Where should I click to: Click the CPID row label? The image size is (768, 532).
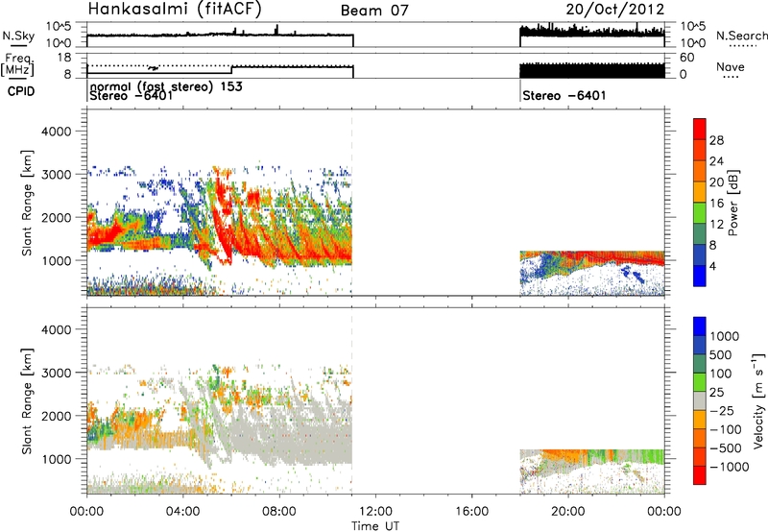(x=21, y=91)
